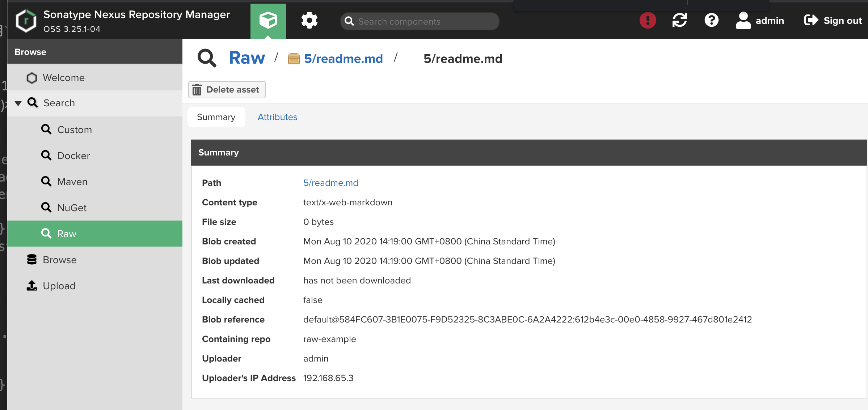This screenshot has height=410, width=868.
Task: Select Search in the sidebar
Action: click(x=95, y=103)
